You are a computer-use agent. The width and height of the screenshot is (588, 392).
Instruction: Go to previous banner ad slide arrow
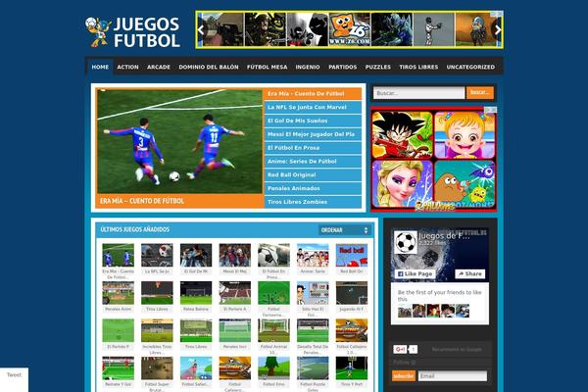click(201, 30)
